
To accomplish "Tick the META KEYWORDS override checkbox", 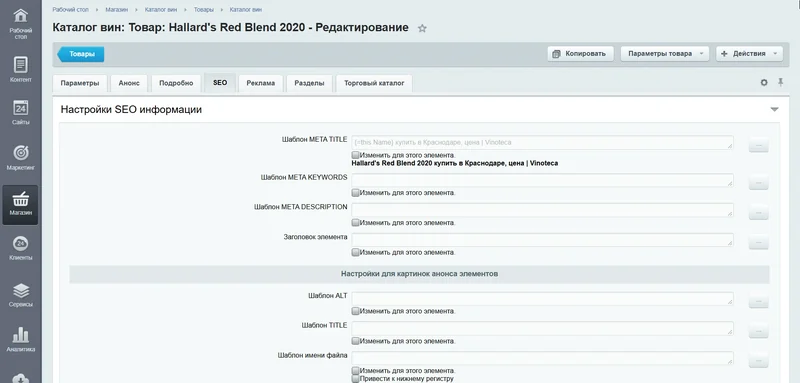I will coord(356,193).
